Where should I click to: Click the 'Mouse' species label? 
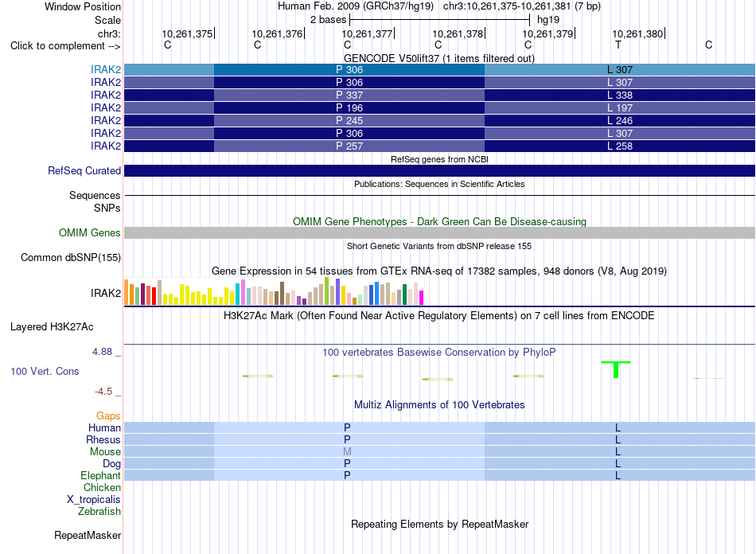point(105,452)
